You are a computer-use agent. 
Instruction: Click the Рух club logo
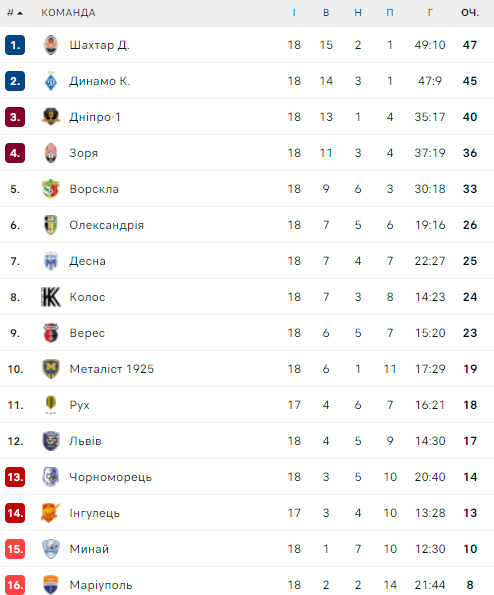point(51,405)
